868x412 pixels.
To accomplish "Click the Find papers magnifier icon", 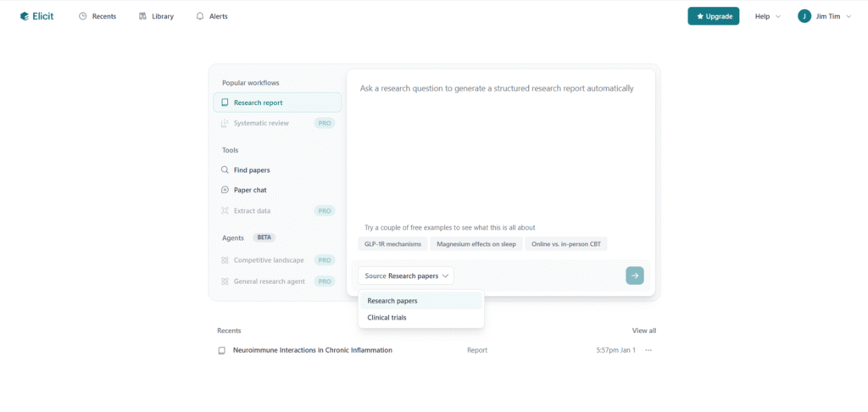I will click(x=225, y=170).
